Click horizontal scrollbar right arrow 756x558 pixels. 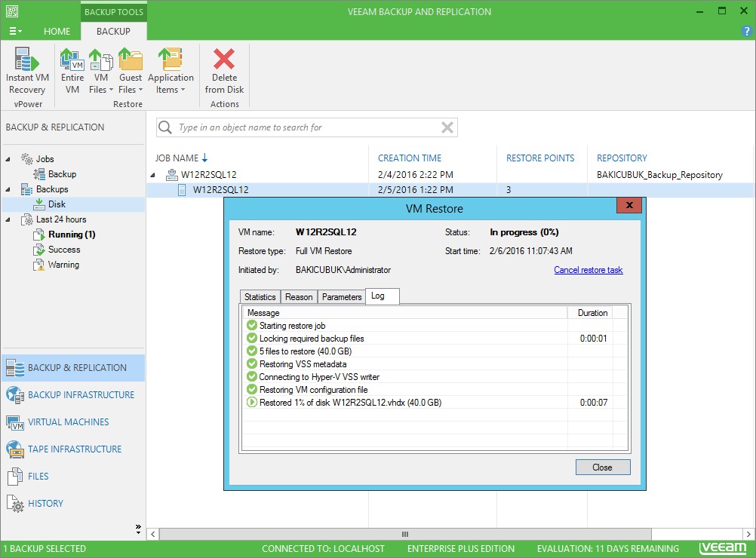(748, 534)
